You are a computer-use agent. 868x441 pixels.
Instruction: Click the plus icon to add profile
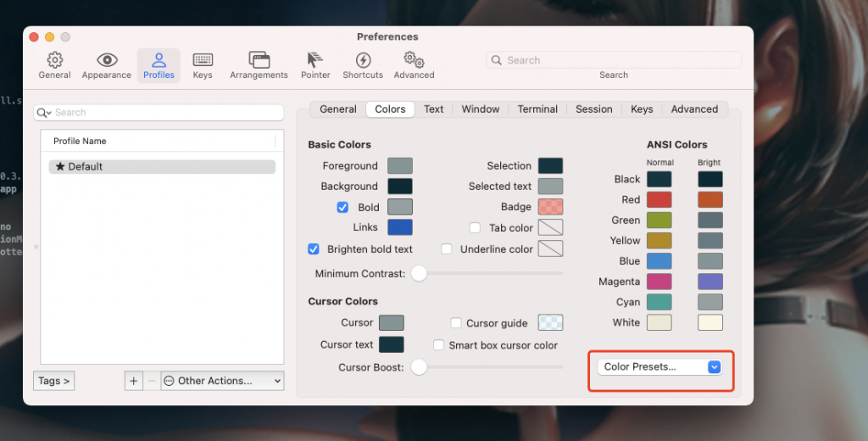(x=133, y=382)
